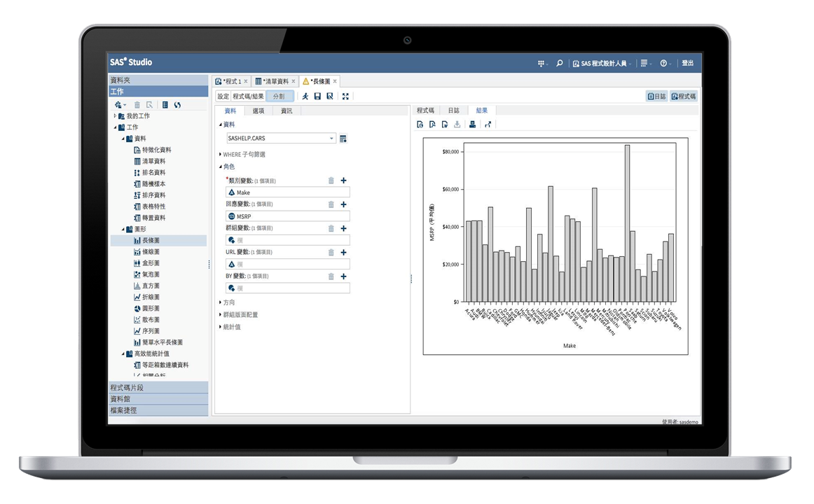Select 圓形圖 task in tree
The height and width of the screenshot is (504, 814).
[147, 309]
